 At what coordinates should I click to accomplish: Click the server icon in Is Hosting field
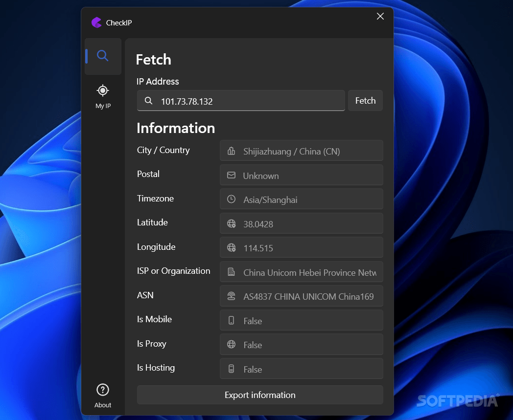click(232, 369)
